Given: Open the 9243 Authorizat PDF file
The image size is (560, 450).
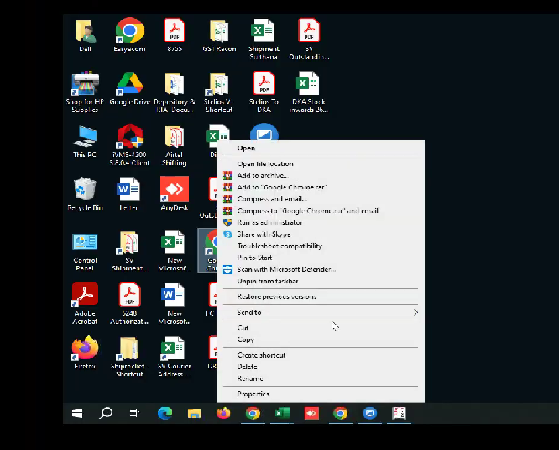Looking at the screenshot, I should [129, 303].
